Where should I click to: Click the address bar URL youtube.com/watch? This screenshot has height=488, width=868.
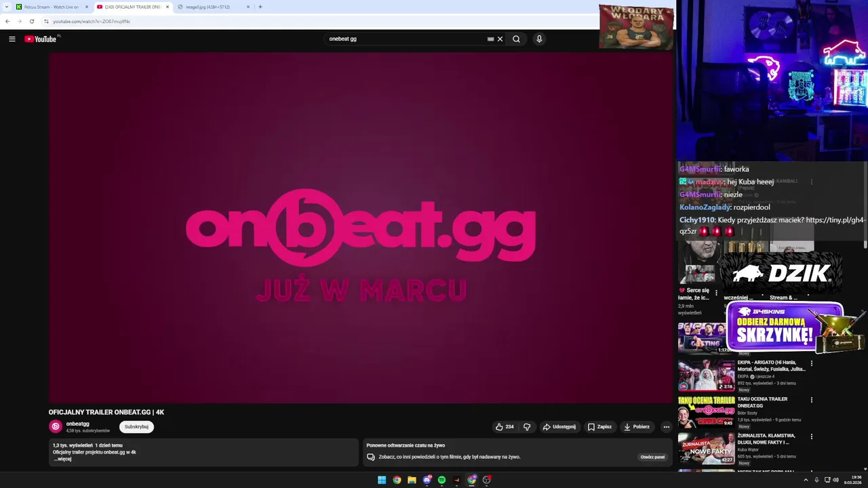92,21
